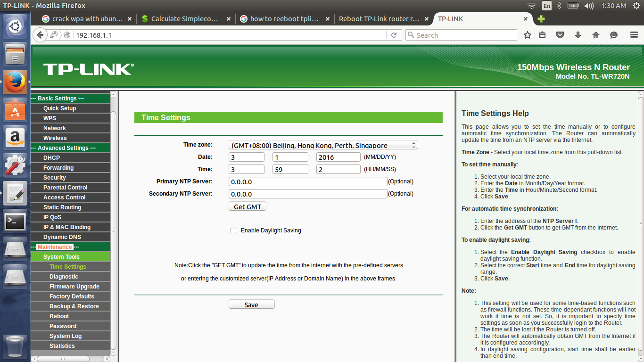
Task: Click the Bluetooth indicator icon
Action: [560, 6]
